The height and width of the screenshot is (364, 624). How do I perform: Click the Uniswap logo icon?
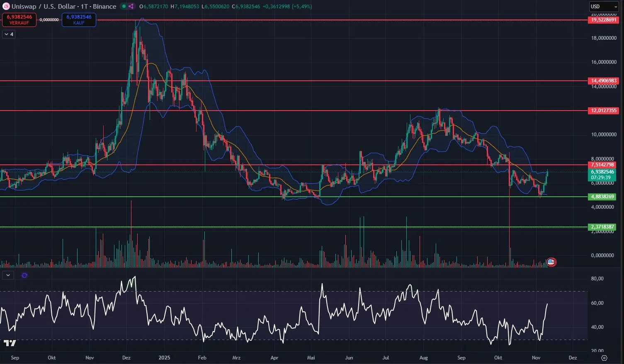pyautogui.click(x=6, y=6)
